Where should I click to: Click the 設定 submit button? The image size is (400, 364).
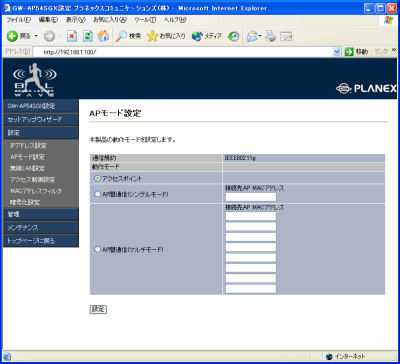click(98, 309)
